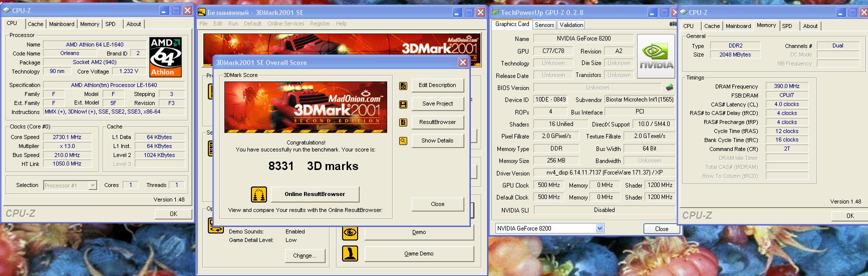Open Memory tab in left CPU-Z window
Image resolution: width=868 pixels, height=276 pixels.
click(90, 24)
